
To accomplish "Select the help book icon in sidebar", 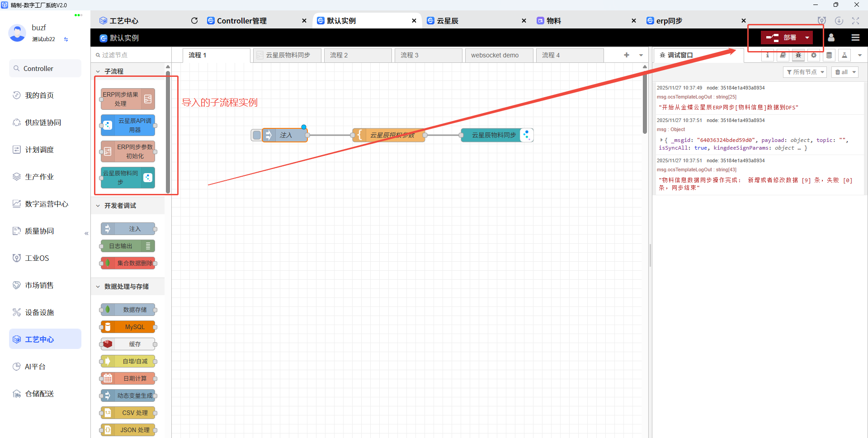I will coord(783,55).
